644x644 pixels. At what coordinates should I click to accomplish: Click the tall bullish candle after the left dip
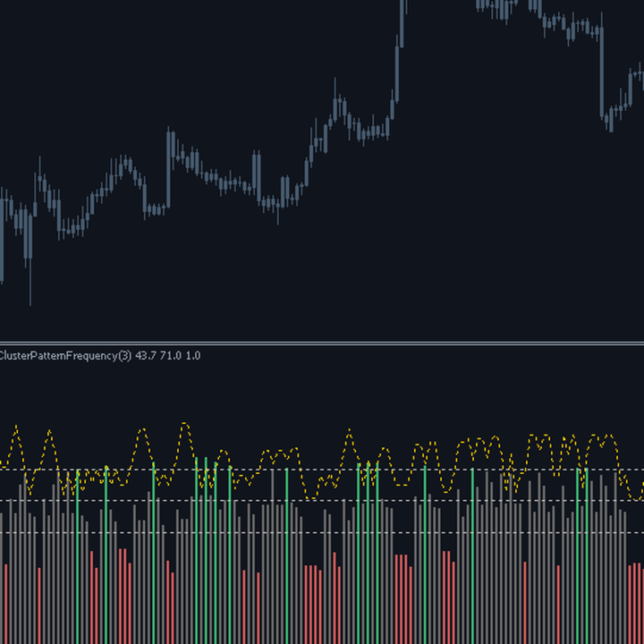pos(168,168)
